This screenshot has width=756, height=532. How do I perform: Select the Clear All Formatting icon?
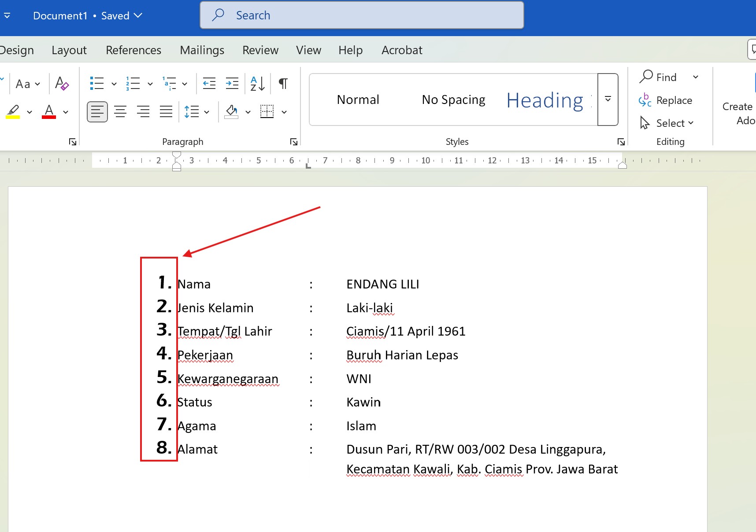tap(61, 83)
